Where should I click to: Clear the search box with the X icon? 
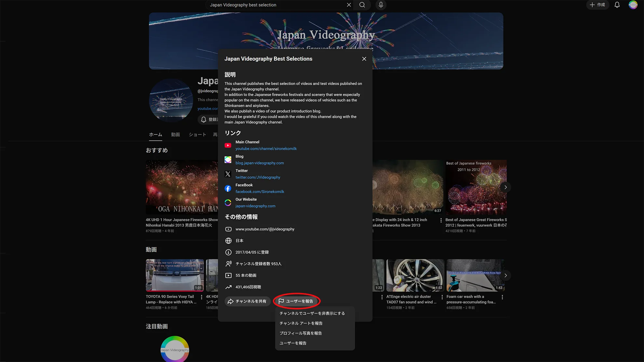[349, 5]
